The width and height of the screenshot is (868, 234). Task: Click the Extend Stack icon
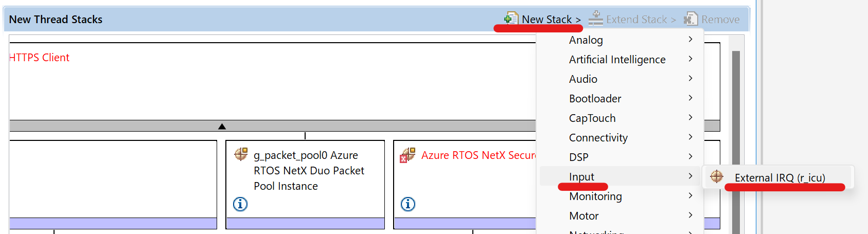point(595,19)
